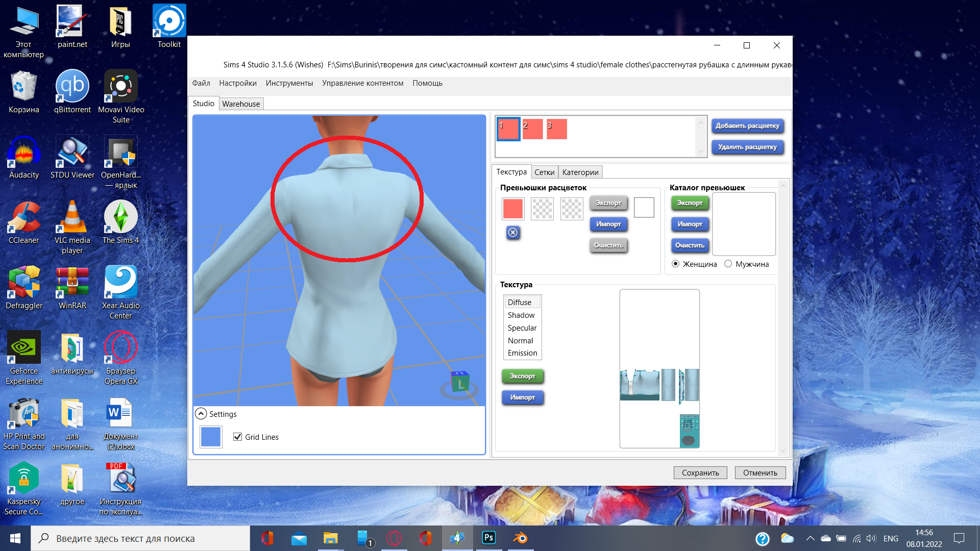The height and width of the screenshot is (551, 980).
Task: Select the Женщина radio button
Action: coord(675,264)
